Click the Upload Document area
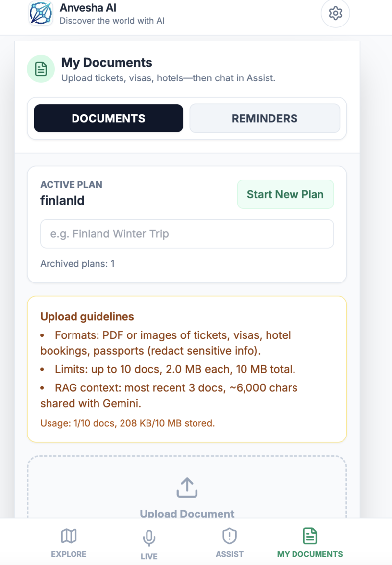Viewport: 392px width, 565px height. [187, 495]
